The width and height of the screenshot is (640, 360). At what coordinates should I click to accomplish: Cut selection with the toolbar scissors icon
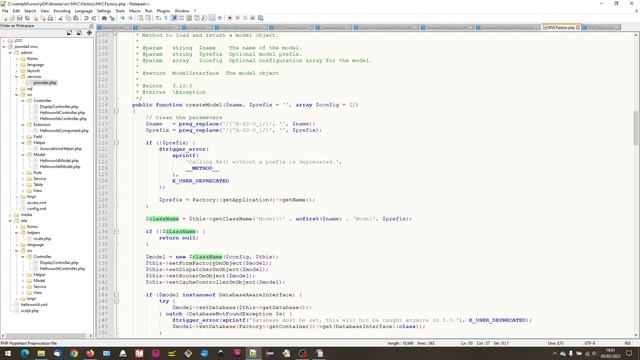tap(60, 18)
